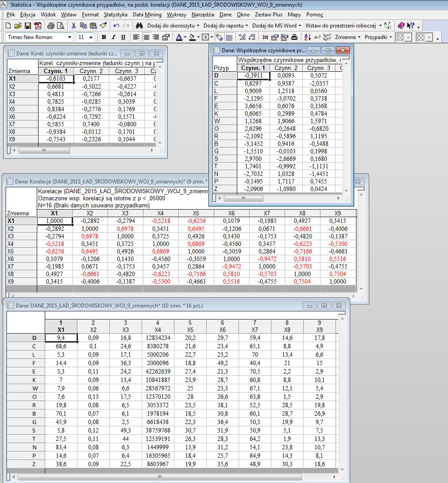Select X4 column header in the raw data spreadsheet
The width and height of the screenshot is (448, 483).
pyautogui.click(x=158, y=326)
